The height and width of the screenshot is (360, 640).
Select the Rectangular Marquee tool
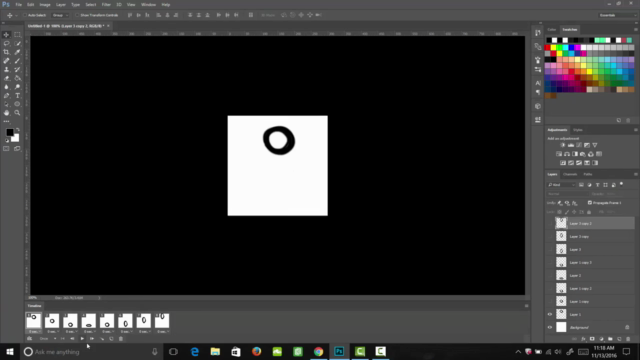(x=17, y=35)
